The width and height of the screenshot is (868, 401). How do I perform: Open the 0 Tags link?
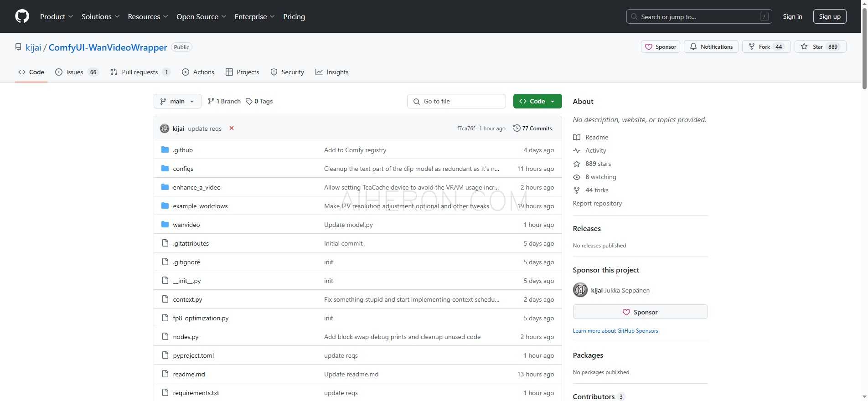click(x=259, y=101)
